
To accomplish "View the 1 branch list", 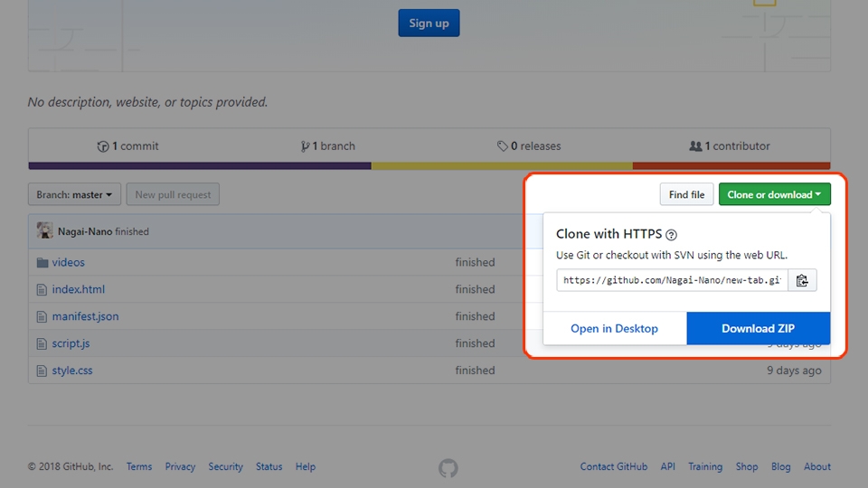I will [x=327, y=146].
